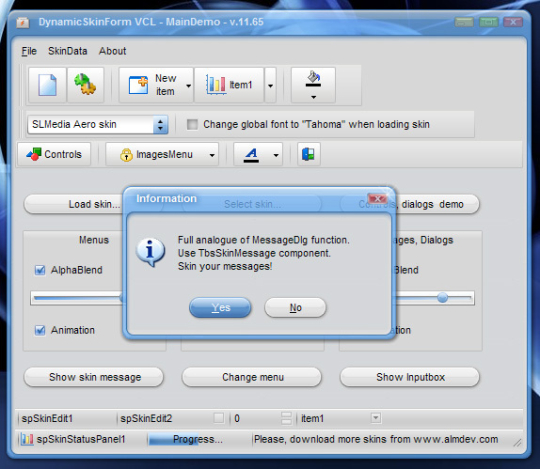Image resolution: width=540 pixels, height=469 pixels.
Task: Click the font color A icon
Action: (251, 155)
